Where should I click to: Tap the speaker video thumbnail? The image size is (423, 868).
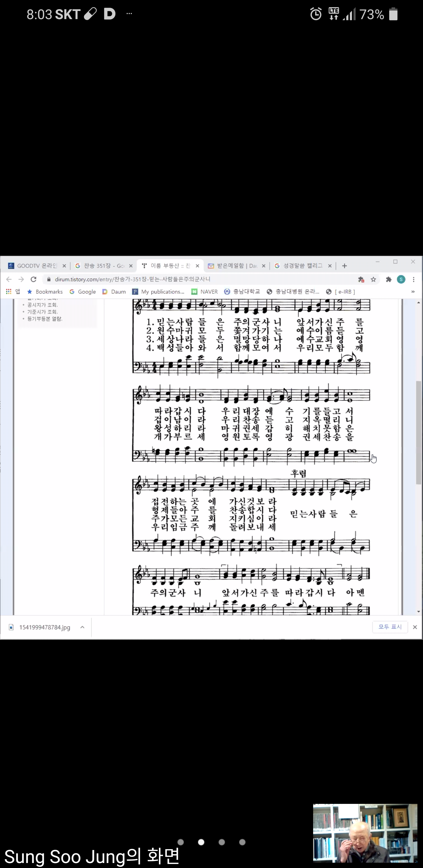(365, 833)
